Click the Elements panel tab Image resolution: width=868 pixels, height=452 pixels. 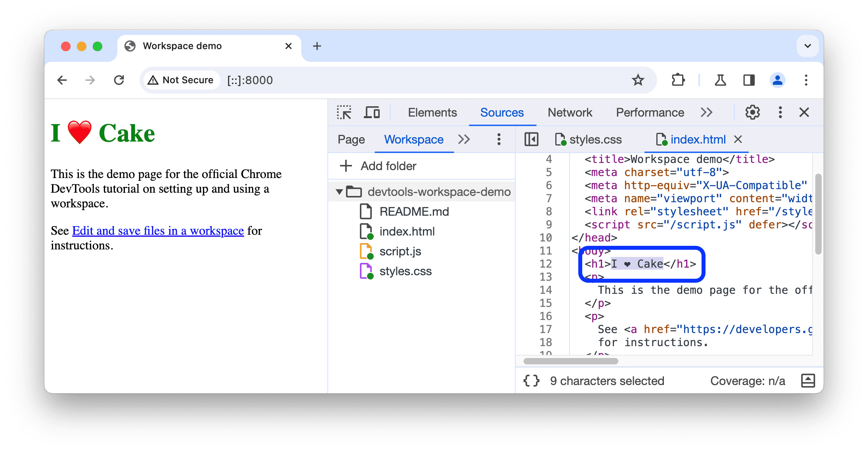tap(432, 113)
